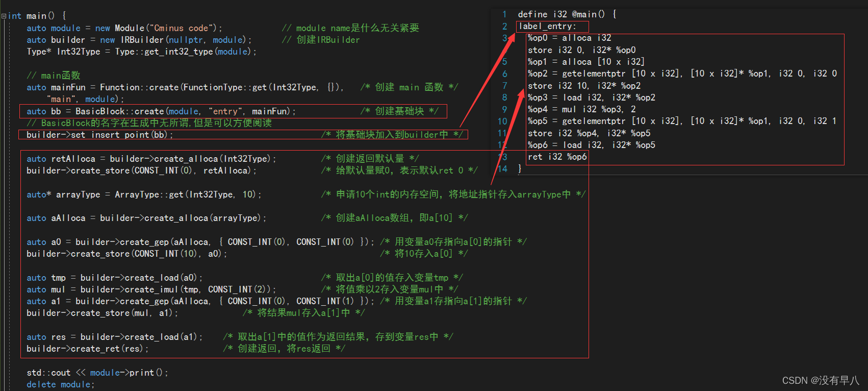Collapse the int main() function fold box
Screen dimensions: 868x391
coord(4,16)
